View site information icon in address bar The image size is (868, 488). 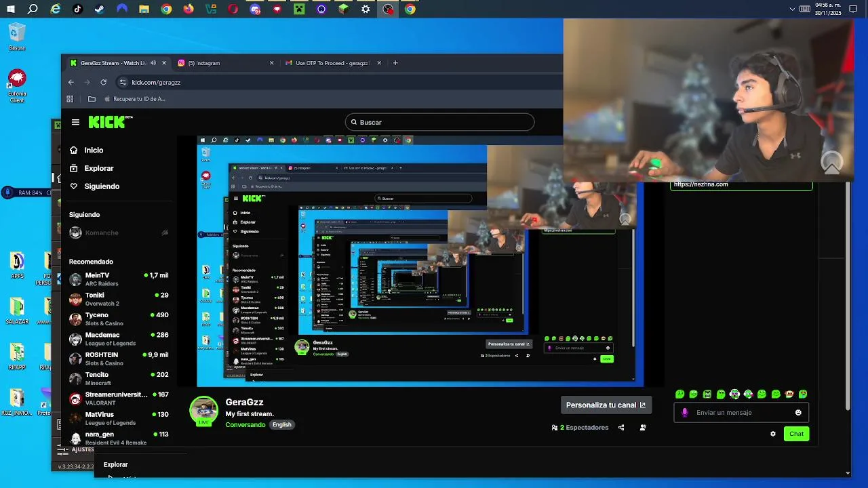tap(123, 82)
